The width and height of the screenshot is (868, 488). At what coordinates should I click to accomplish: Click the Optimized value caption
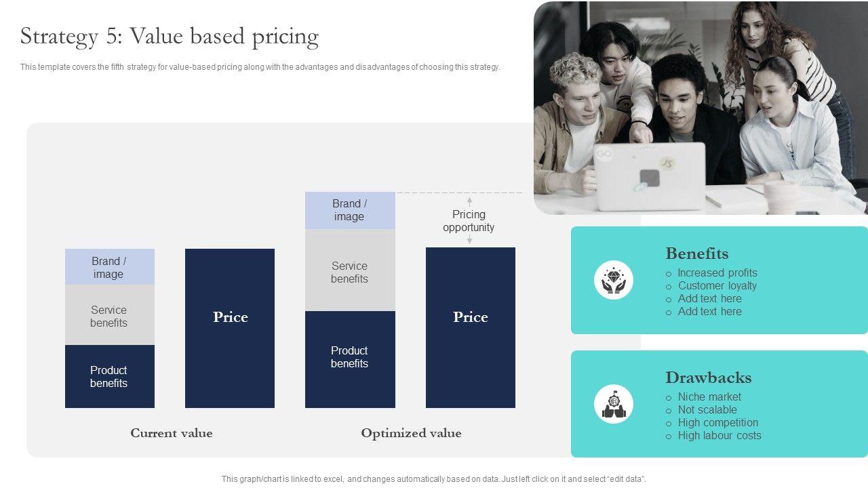[x=411, y=433]
